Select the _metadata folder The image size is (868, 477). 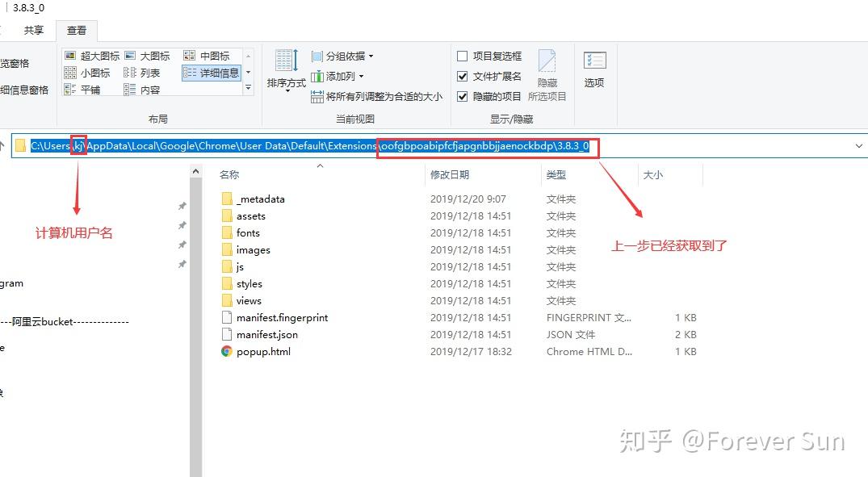click(253, 199)
